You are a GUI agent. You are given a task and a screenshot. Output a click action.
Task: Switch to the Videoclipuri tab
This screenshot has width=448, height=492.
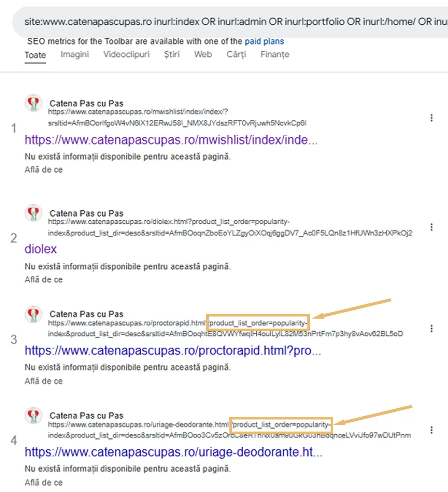[126, 55]
